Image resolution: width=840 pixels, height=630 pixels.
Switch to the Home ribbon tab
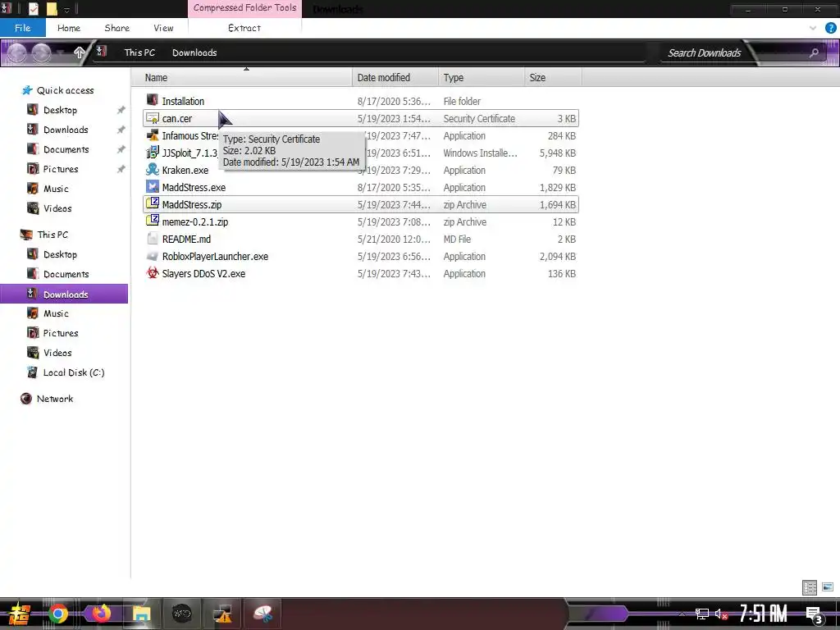click(69, 28)
